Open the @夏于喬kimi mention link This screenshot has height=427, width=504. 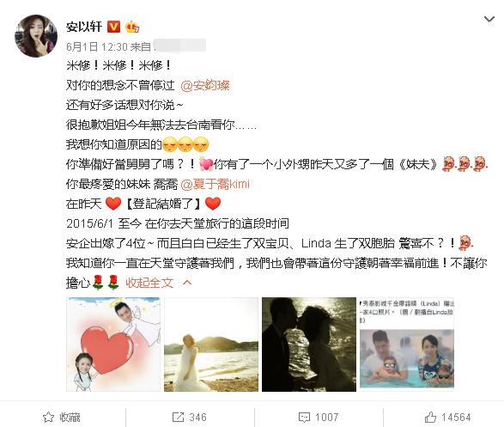pyautogui.click(x=215, y=184)
